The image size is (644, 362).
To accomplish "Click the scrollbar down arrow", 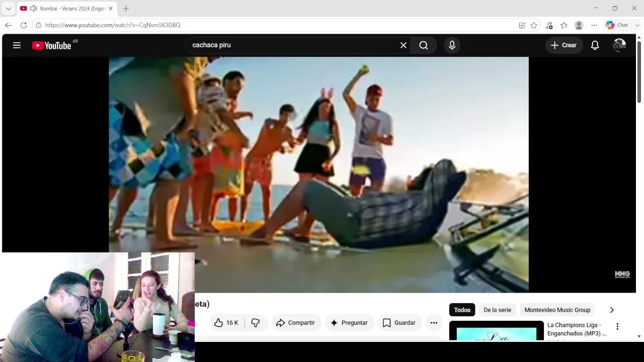I will click(x=639, y=336).
